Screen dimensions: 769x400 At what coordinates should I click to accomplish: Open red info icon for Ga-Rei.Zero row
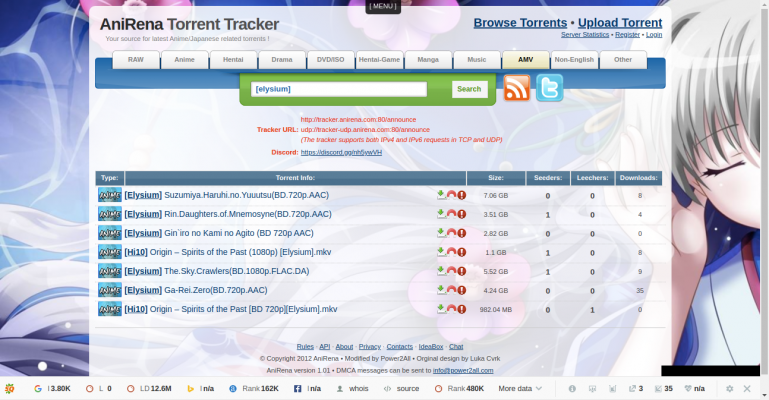[462, 290]
